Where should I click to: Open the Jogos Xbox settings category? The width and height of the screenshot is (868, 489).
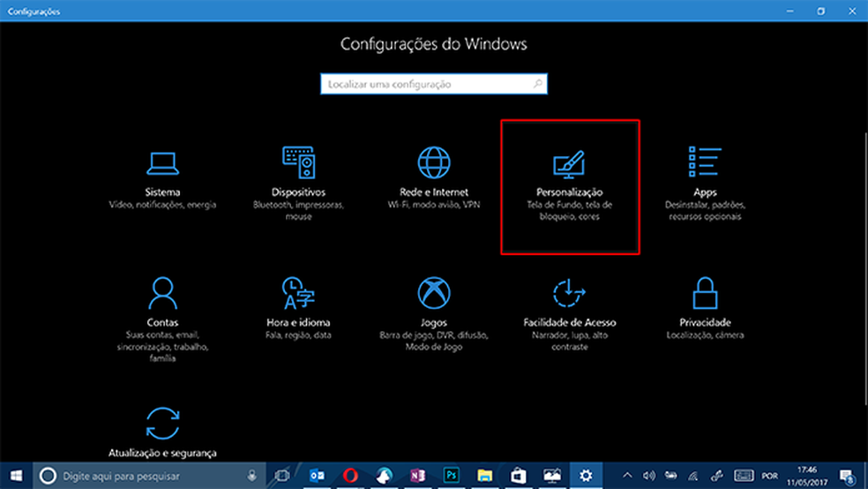(434, 314)
